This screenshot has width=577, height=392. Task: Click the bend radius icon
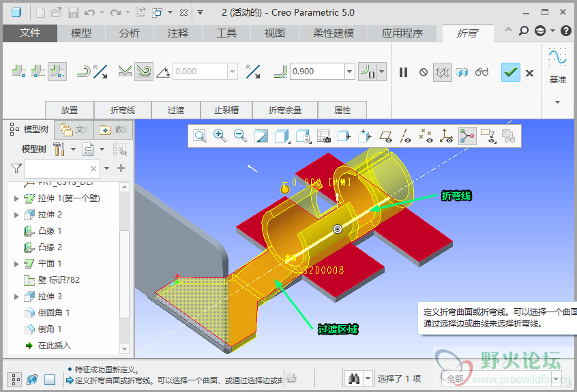pos(280,72)
